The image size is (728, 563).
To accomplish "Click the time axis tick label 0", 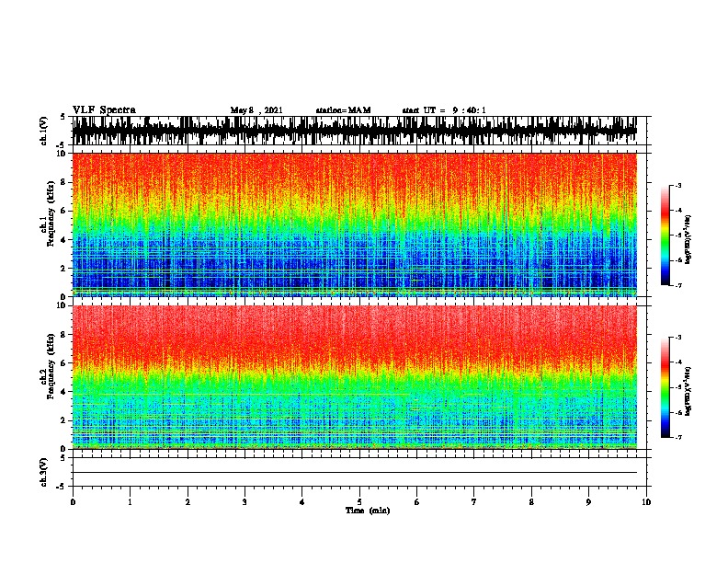I will (x=73, y=502).
